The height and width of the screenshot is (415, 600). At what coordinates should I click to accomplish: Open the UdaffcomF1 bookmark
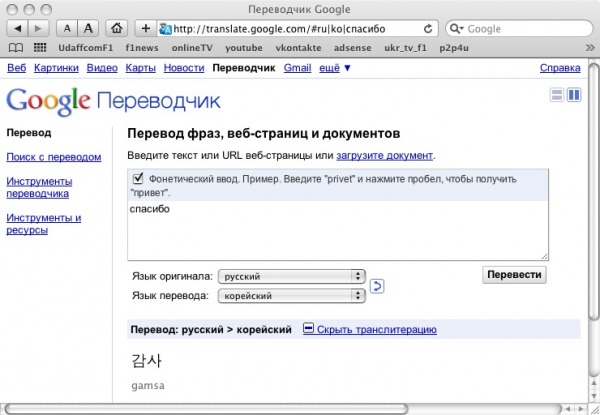coord(86,48)
